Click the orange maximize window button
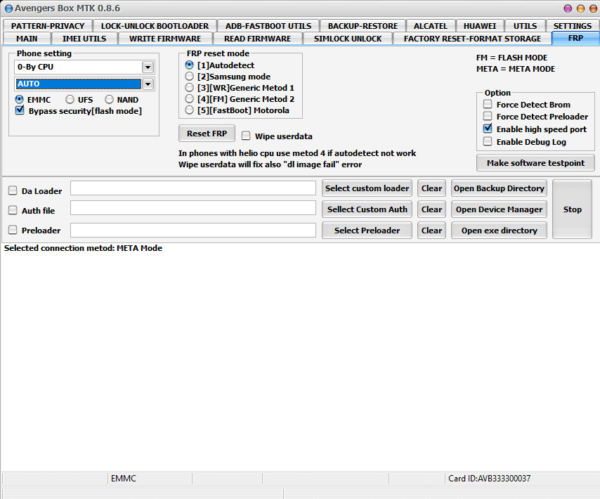 coord(580,8)
